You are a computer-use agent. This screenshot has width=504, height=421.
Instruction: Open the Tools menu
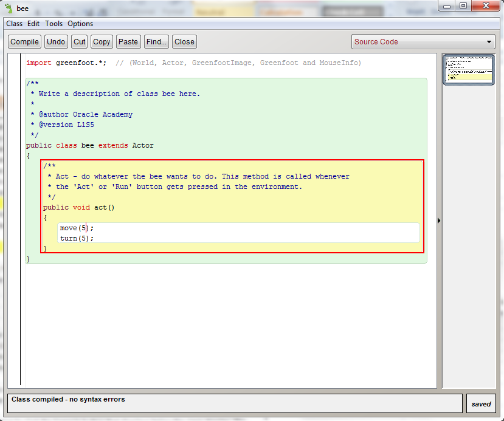(54, 24)
